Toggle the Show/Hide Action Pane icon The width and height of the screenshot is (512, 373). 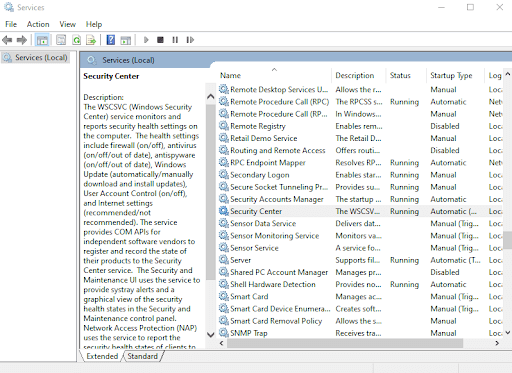(126, 40)
